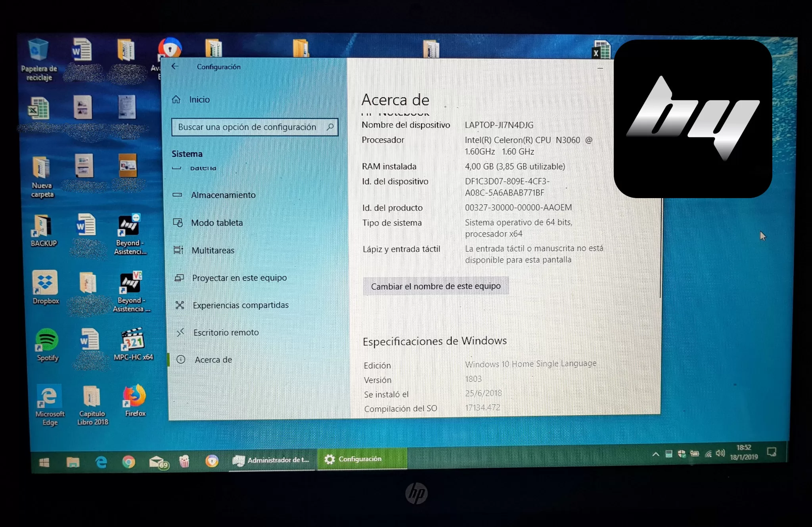Click Cambiar el nombre de este equipo

click(435, 286)
